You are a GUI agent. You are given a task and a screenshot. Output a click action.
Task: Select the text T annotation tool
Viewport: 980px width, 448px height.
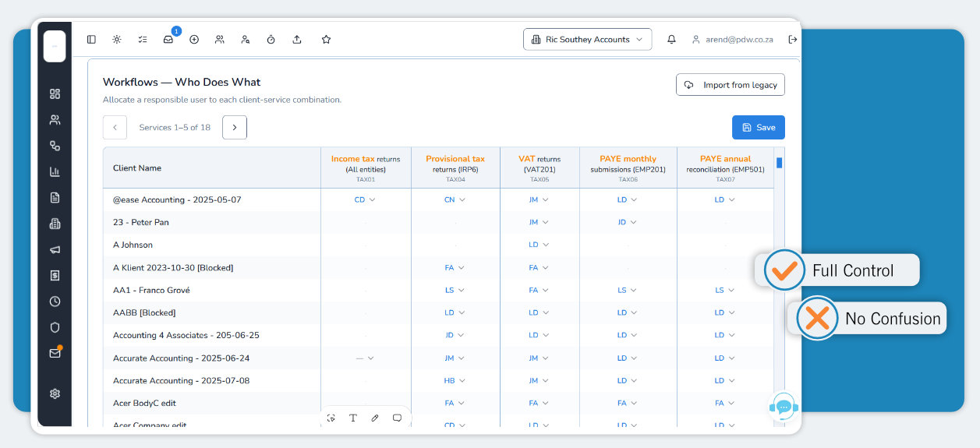353,418
